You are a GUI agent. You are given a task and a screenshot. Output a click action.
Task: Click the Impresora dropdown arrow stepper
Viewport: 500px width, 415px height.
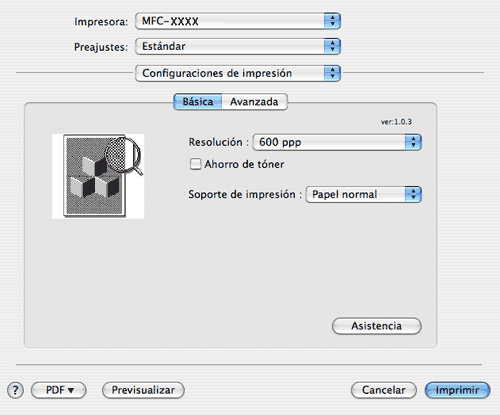coord(332,21)
